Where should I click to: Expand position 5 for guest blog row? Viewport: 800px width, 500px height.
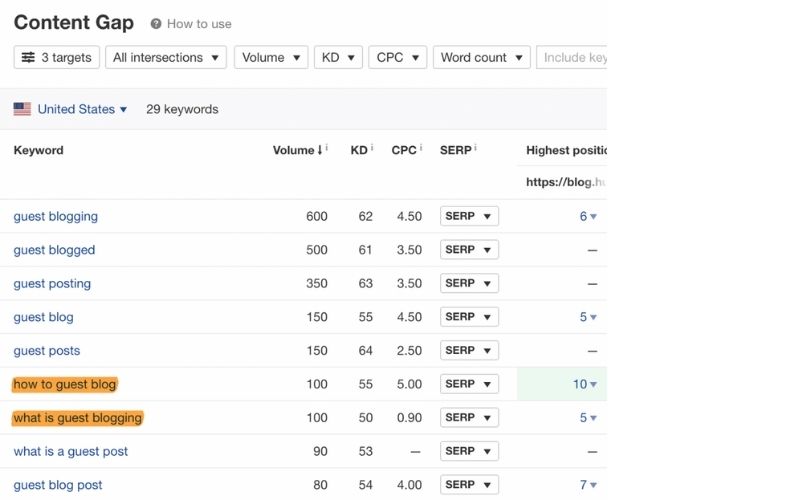(588, 317)
